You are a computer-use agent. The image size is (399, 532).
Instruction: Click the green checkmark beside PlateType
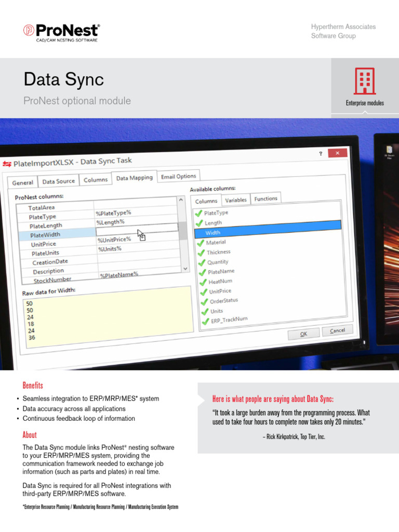click(198, 212)
